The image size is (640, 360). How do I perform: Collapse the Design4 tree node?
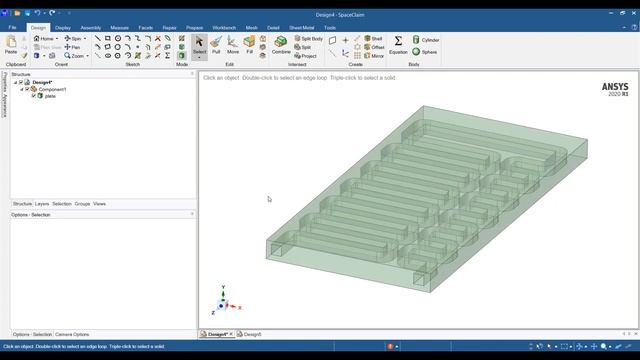(x=16, y=82)
